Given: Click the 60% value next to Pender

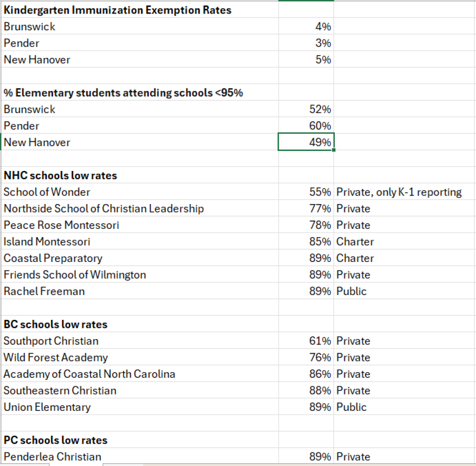Looking at the screenshot, I should (x=306, y=126).
